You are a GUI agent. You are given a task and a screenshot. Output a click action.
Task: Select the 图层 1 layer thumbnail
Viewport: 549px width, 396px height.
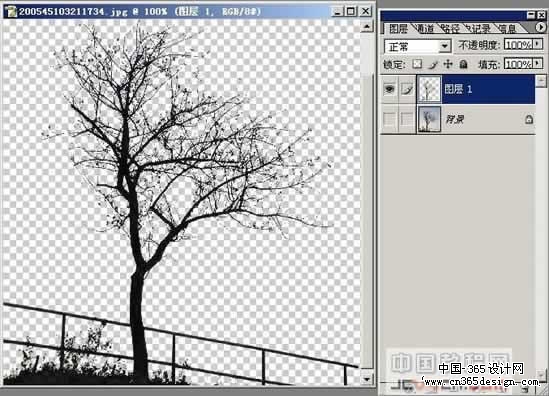[x=430, y=89]
